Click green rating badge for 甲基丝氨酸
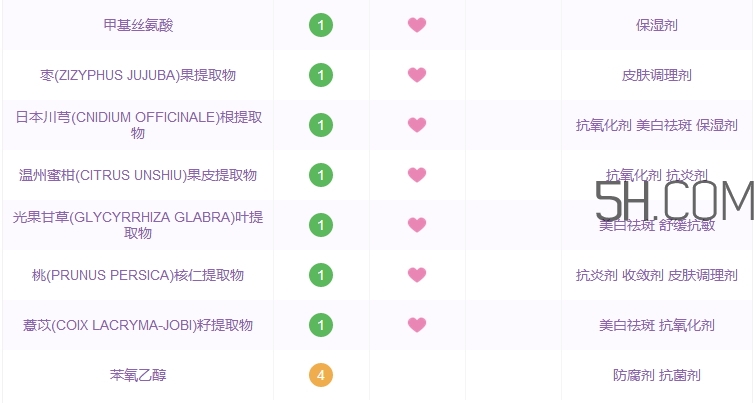This screenshot has height=403, width=754. point(321,25)
